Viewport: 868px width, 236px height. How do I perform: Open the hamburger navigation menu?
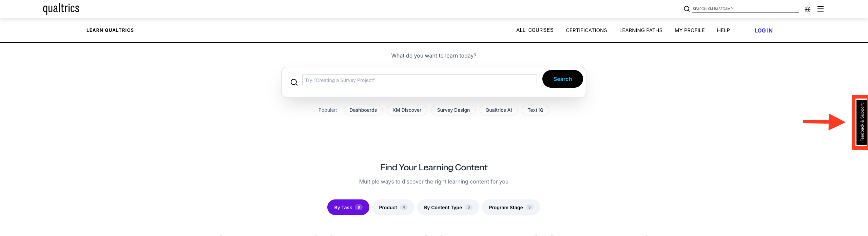821,9
